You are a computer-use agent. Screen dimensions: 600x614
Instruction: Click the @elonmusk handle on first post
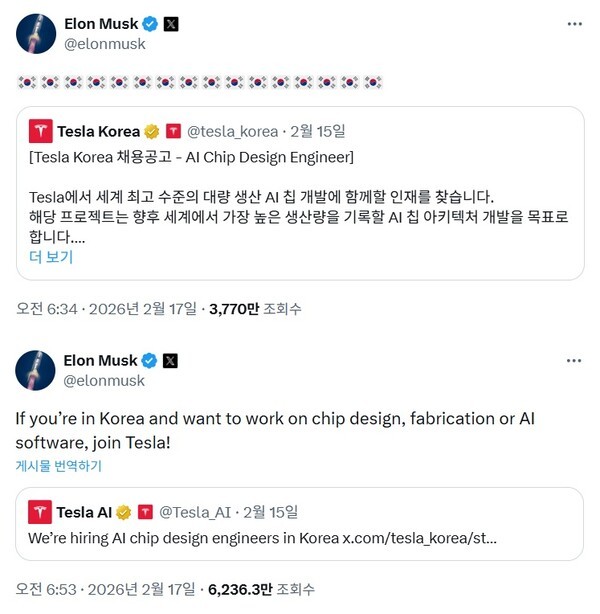tap(104, 44)
